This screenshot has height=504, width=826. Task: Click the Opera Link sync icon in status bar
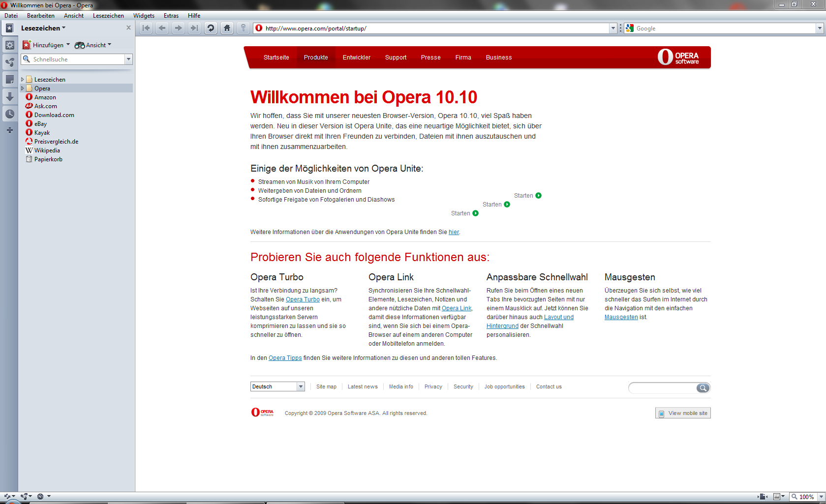(x=7, y=496)
